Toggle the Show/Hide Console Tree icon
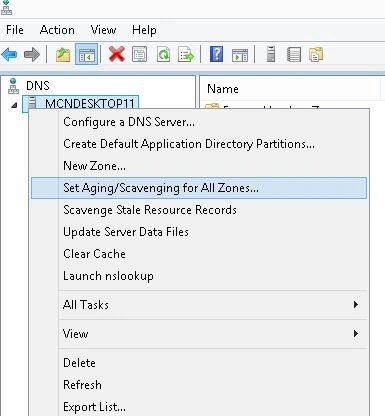The width and height of the screenshot is (385, 416). click(x=87, y=54)
